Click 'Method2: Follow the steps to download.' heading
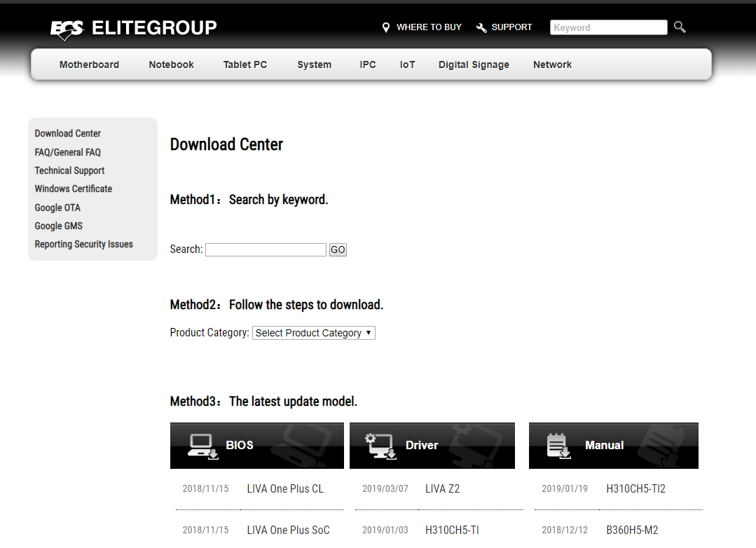Image resolution: width=756 pixels, height=548 pixels. click(x=277, y=305)
